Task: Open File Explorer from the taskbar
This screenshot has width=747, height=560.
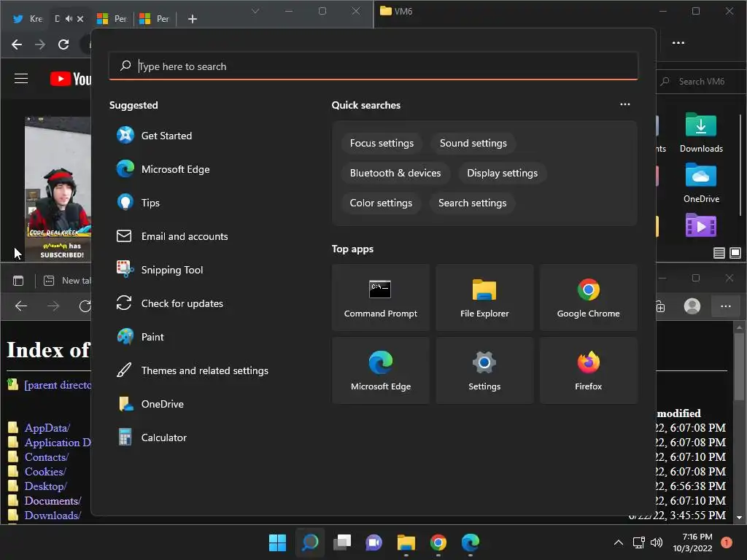Action: [x=406, y=542]
